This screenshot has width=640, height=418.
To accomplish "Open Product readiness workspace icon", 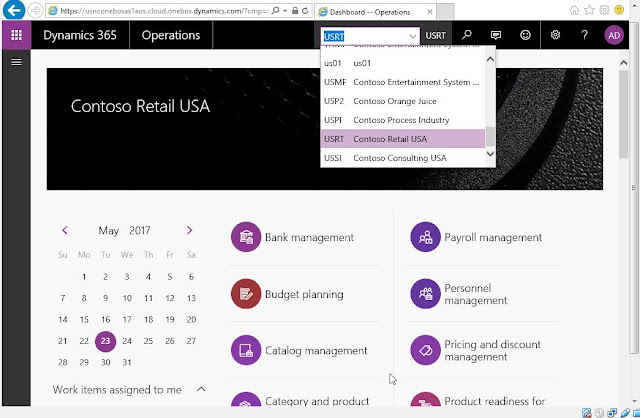I will pyautogui.click(x=425, y=400).
